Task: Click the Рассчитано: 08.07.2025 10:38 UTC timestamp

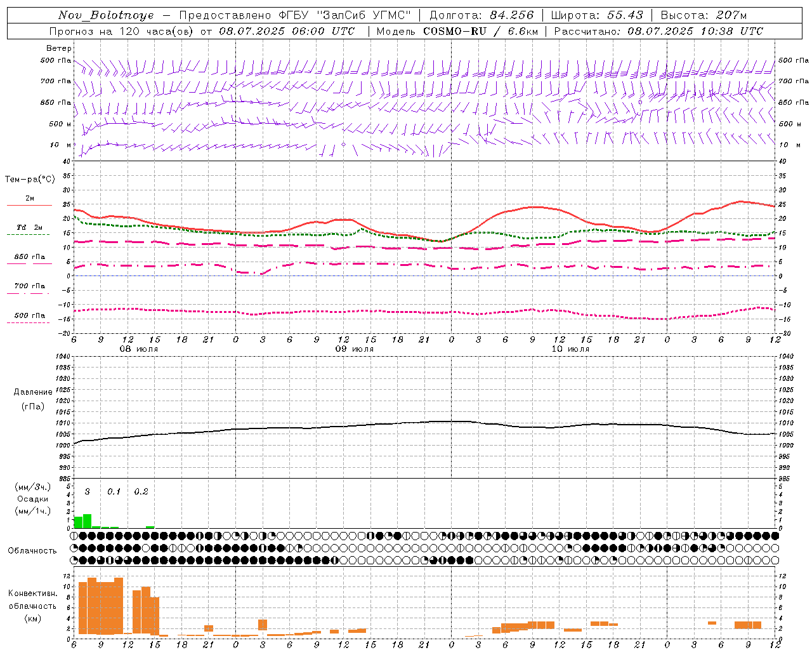Action: pos(658,31)
